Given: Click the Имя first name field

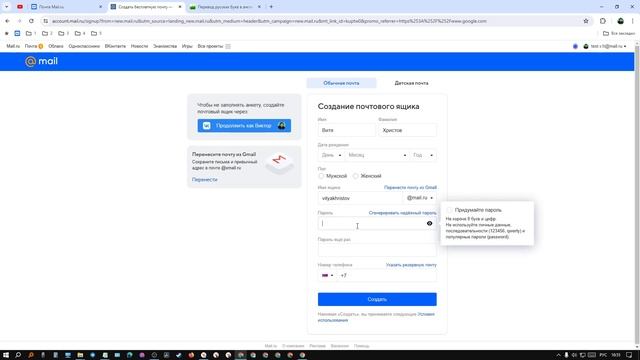Looking at the screenshot, I should pyautogui.click(x=346, y=130).
